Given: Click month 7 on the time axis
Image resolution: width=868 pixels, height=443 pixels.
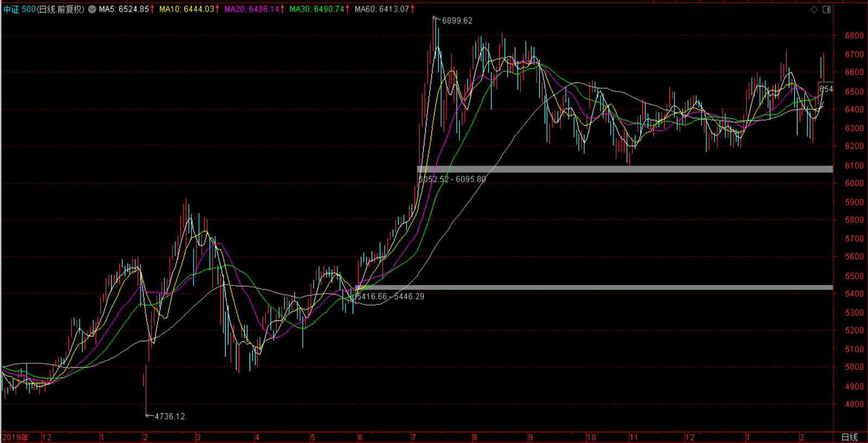Looking at the screenshot, I should (413, 437).
